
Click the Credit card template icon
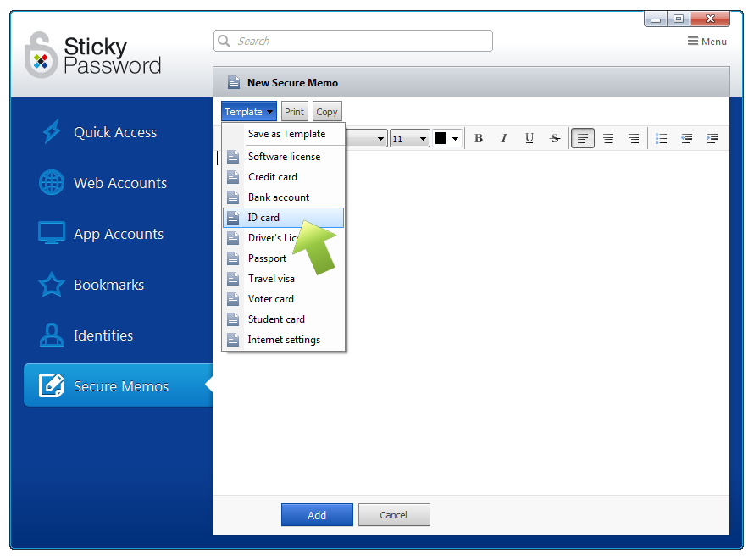tap(233, 177)
